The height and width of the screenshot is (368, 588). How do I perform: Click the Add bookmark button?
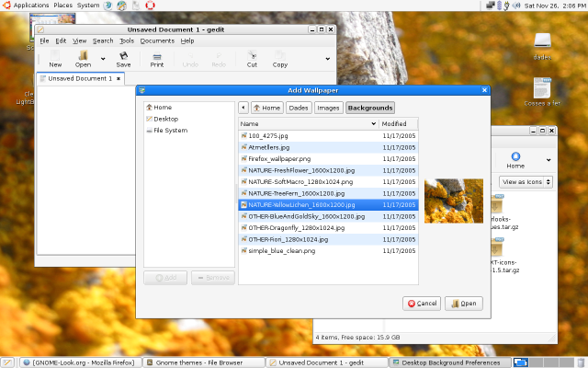(x=165, y=278)
